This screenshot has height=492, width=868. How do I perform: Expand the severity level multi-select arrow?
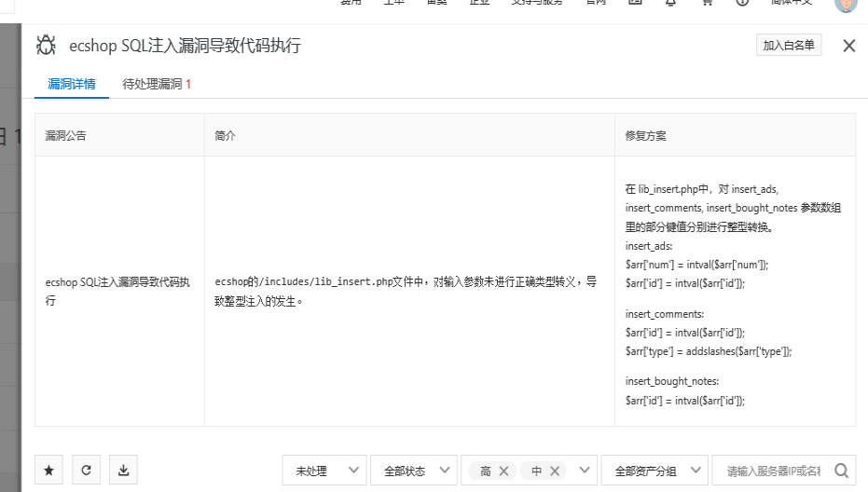click(x=585, y=471)
